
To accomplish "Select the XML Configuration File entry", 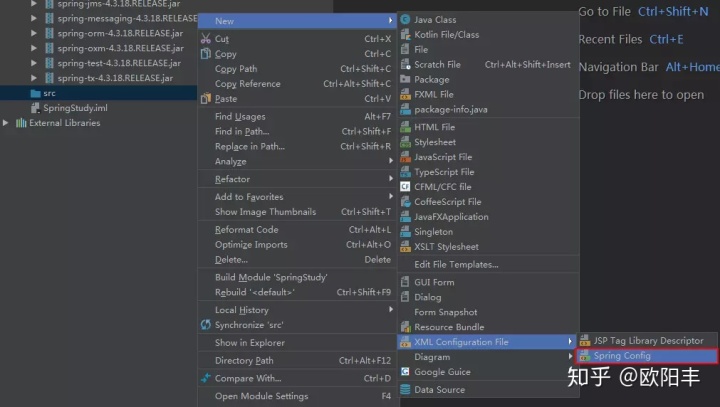I will point(487,342).
